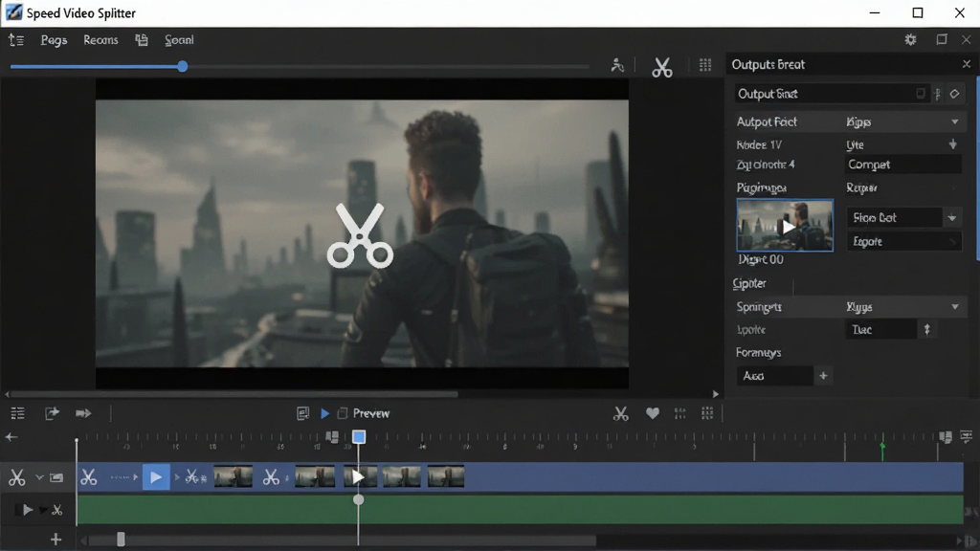The image size is (980, 551).
Task: Click the Preview label
Action: point(371,413)
